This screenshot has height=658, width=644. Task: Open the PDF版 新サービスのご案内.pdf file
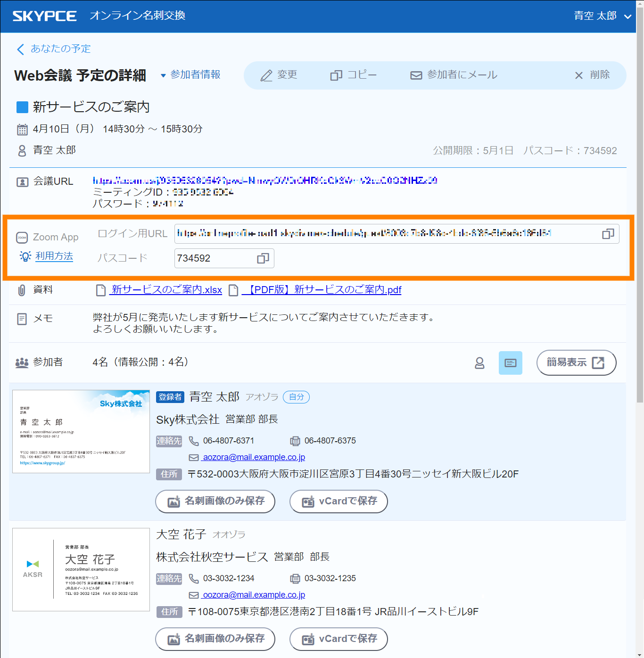[x=321, y=290]
